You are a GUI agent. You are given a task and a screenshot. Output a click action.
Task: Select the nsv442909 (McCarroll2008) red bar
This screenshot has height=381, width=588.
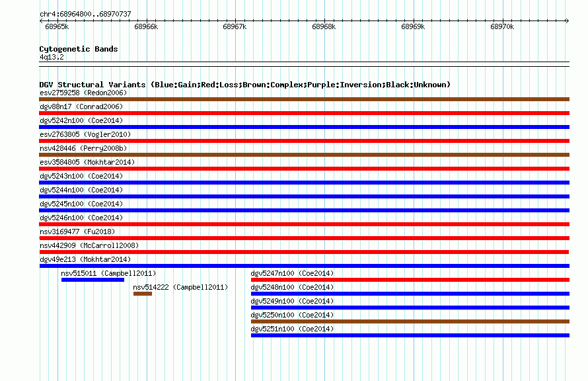(304, 252)
